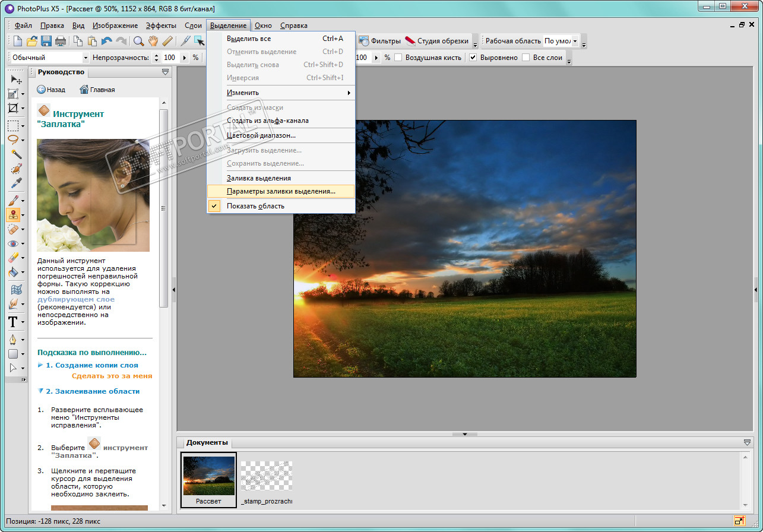Enable the Все слои checkbox

pyautogui.click(x=525, y=58)
